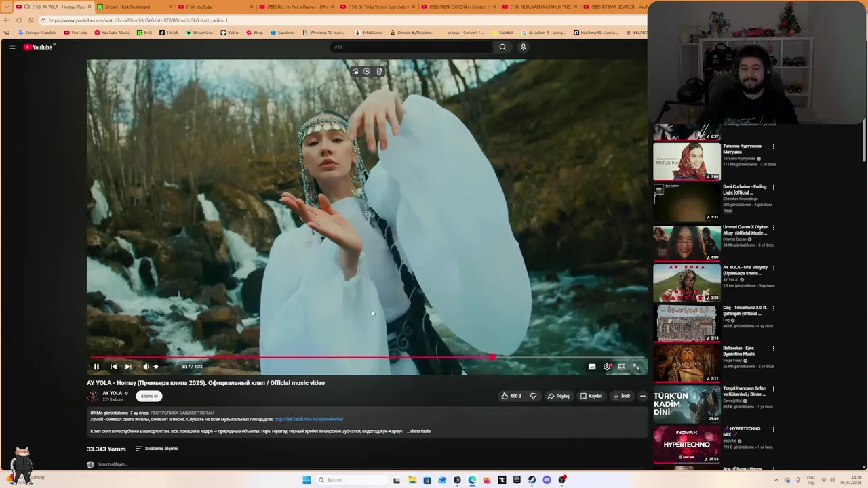Enter fullscreen mode
Image resolution: width=868 pixels, height=488 pixels.
[x=636, y=367]
